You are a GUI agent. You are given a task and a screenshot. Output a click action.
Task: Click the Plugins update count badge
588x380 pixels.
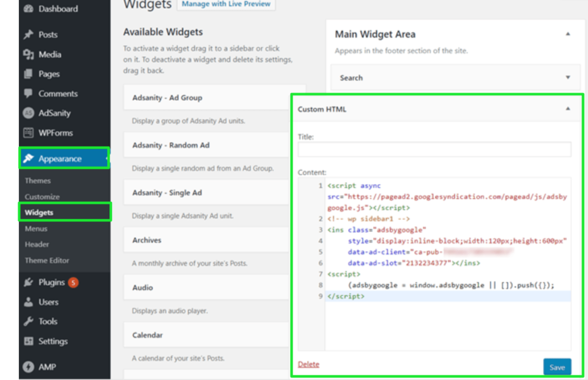[73, 282]
